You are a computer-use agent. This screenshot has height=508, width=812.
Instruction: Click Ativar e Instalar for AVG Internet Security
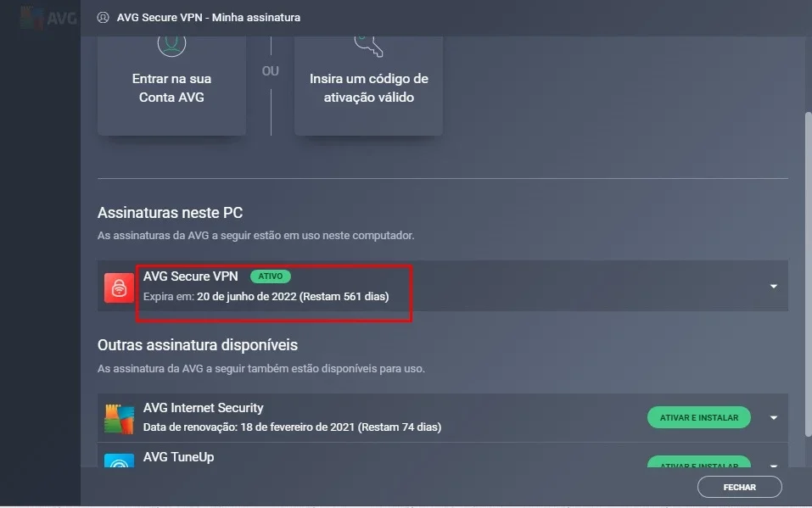point(698,417)
